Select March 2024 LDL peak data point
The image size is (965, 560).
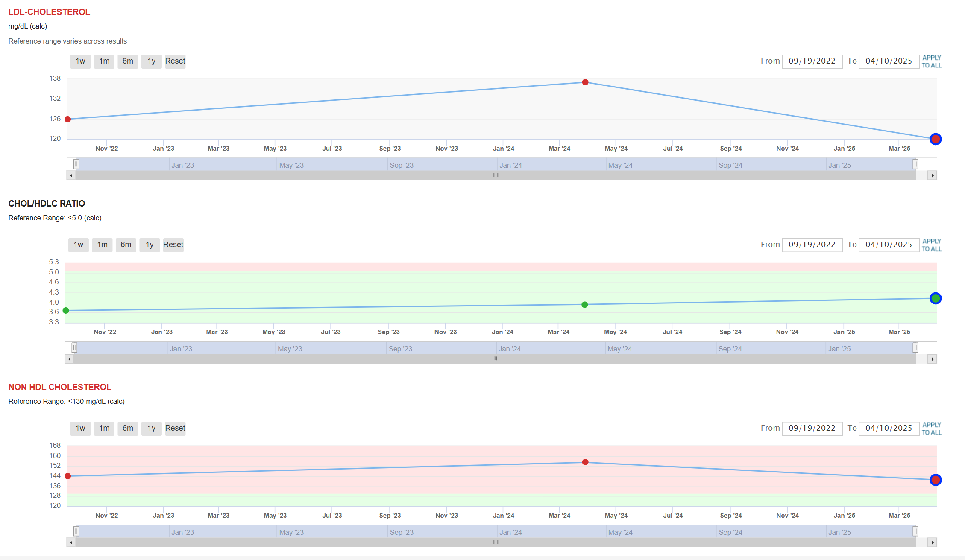[x=585, y=82]
